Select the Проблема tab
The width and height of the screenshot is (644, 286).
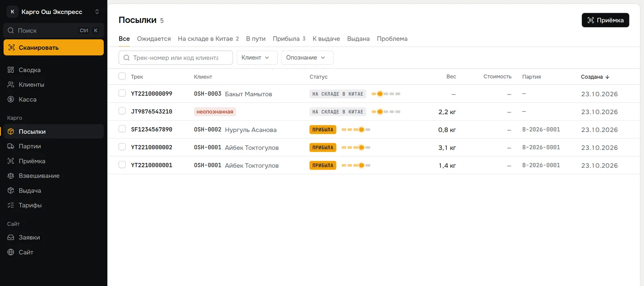[392, 39]
